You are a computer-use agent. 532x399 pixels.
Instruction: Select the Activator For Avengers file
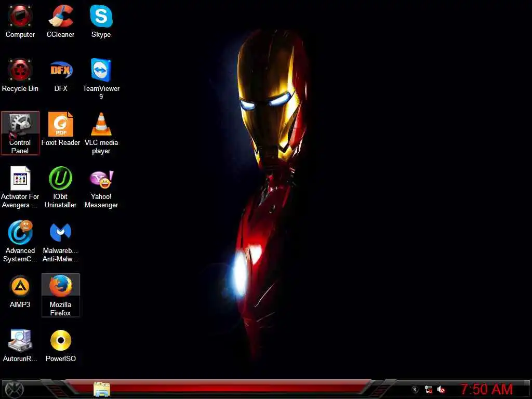(x=20, y=187)
